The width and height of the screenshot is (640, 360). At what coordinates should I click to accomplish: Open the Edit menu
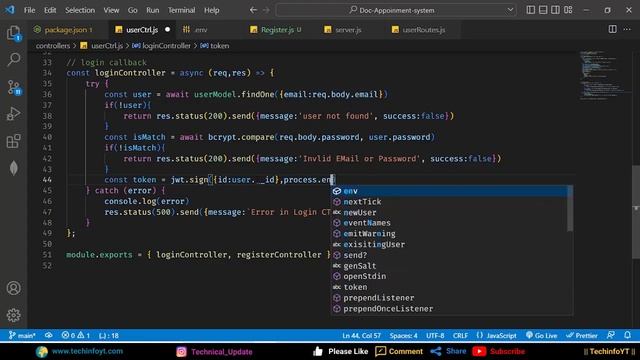tap(50, 10)
